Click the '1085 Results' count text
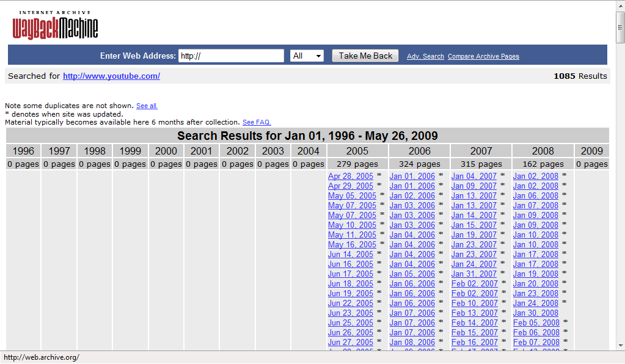Image resolution: width=625 pixels, height=364 pixels. [580, 76]
